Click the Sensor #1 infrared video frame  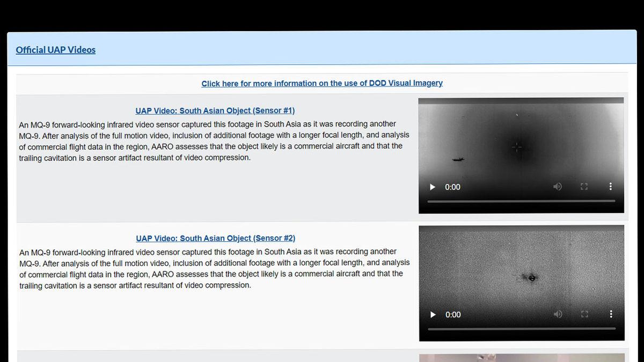click(521, 139)
